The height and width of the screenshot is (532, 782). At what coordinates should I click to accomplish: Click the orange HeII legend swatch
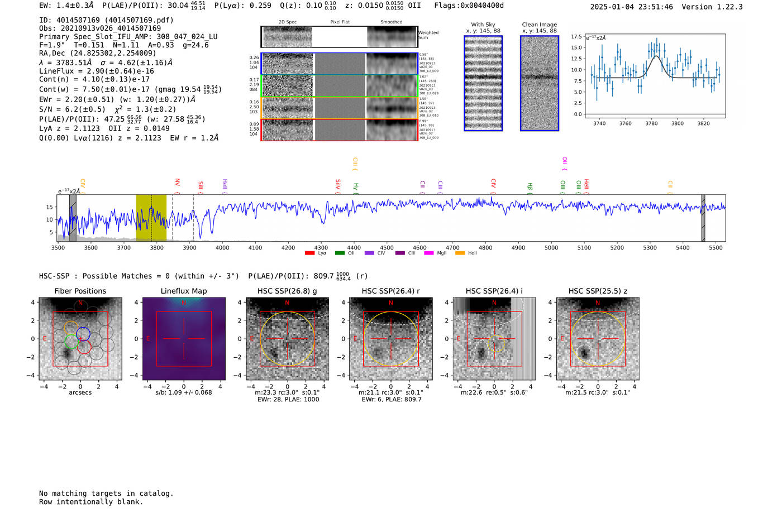click(460, 253)
